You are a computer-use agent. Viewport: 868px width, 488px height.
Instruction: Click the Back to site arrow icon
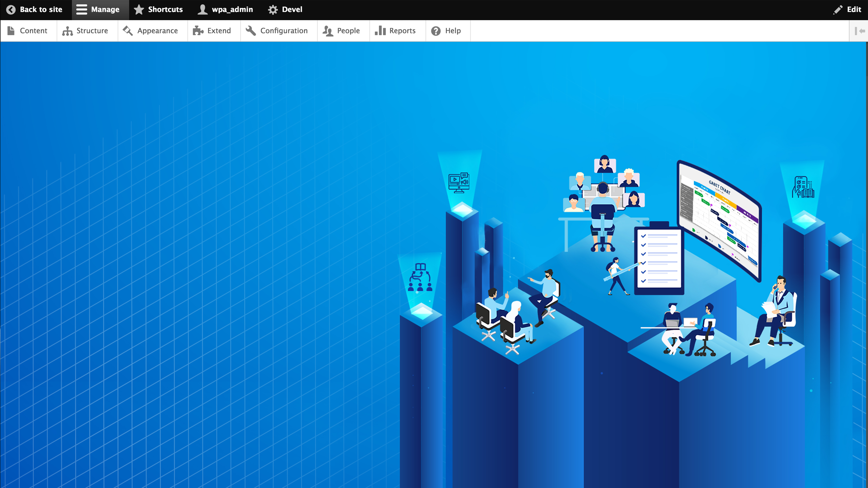coord(11,9)
